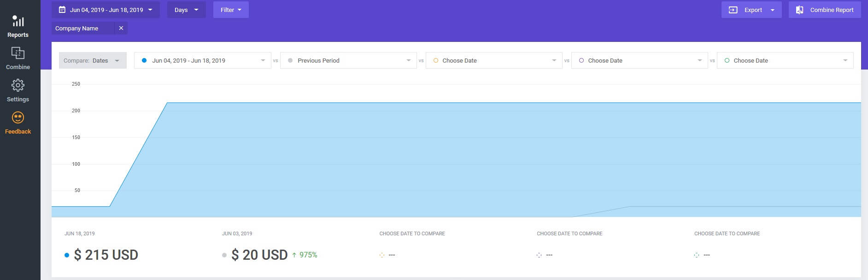Image resolution: width=868 pixels, height=280 pixels.
Task: Click the 100 label on chart axis
Action: pyautogui.click(x=76, y=164)
